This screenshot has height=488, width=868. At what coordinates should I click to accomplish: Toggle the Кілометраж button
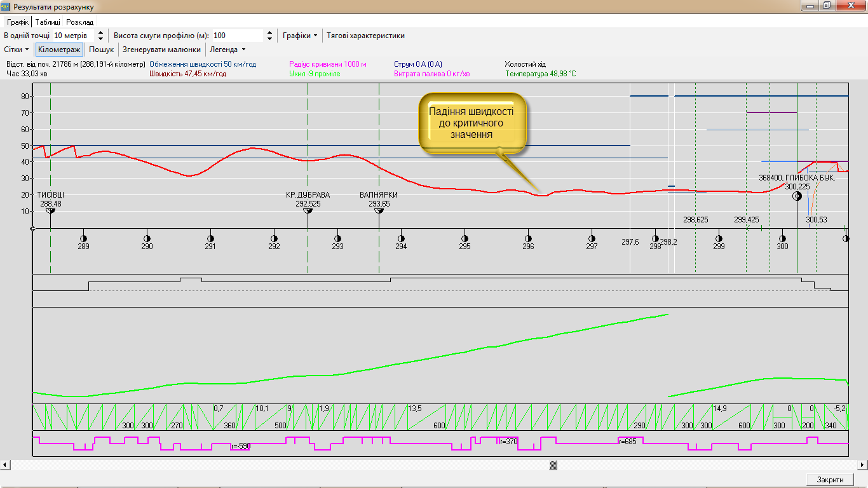(x=59, y=50)
